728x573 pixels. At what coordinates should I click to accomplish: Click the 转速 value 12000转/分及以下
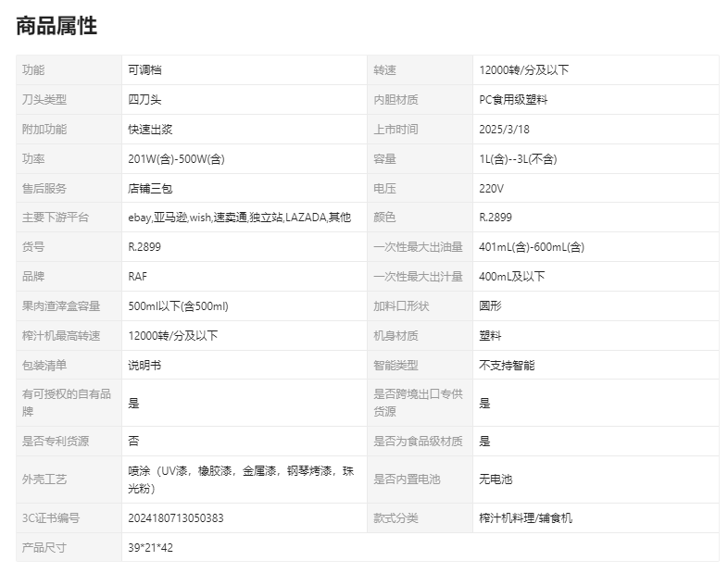523,70
